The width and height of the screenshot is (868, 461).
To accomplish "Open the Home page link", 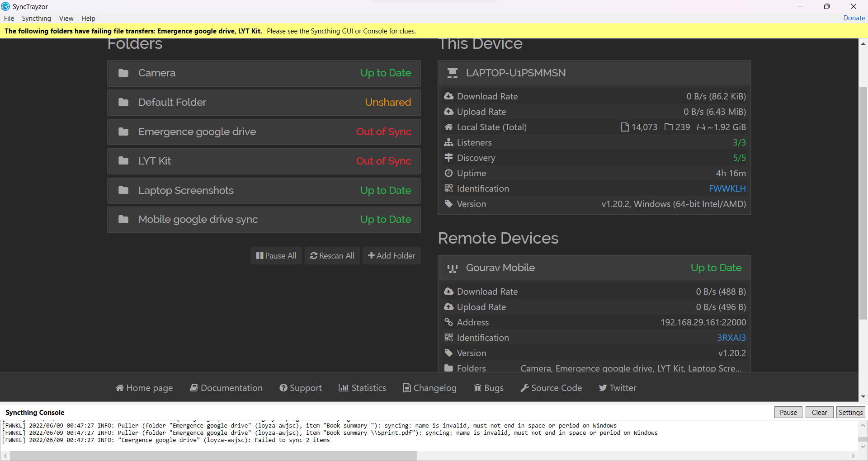I will [x=144, y=388].
